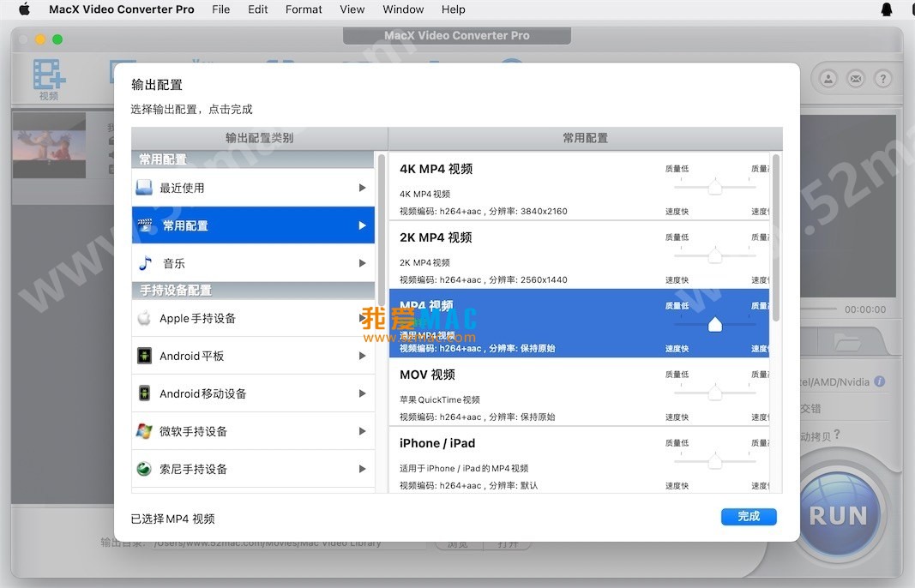Expand the 微软手持设备 category arrow
Viewport: 915px width, 588px height.
[363, 431]
